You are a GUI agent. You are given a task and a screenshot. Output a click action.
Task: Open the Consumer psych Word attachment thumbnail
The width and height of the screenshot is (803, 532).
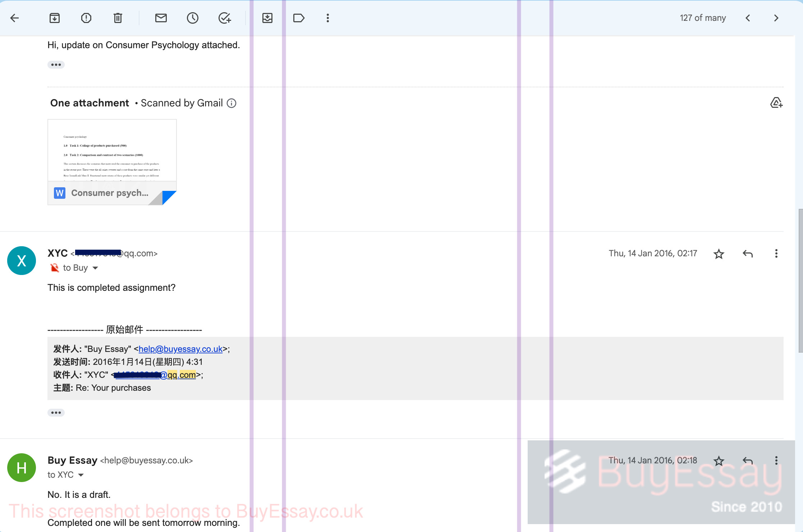point(112,162)
